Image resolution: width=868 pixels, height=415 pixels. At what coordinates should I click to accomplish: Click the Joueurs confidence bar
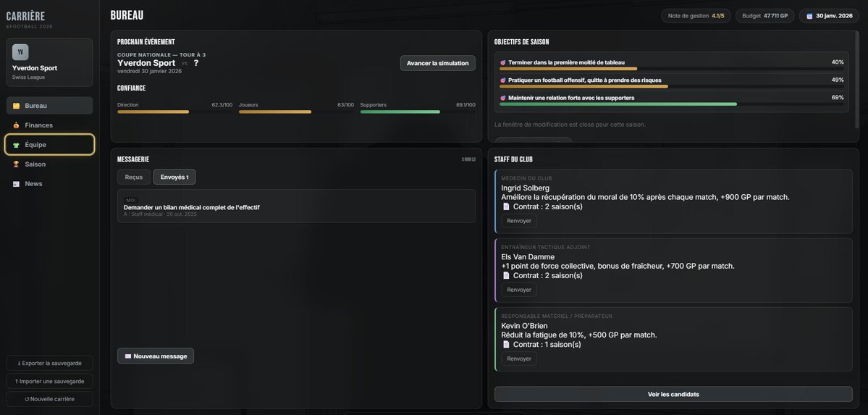point(296,112)
